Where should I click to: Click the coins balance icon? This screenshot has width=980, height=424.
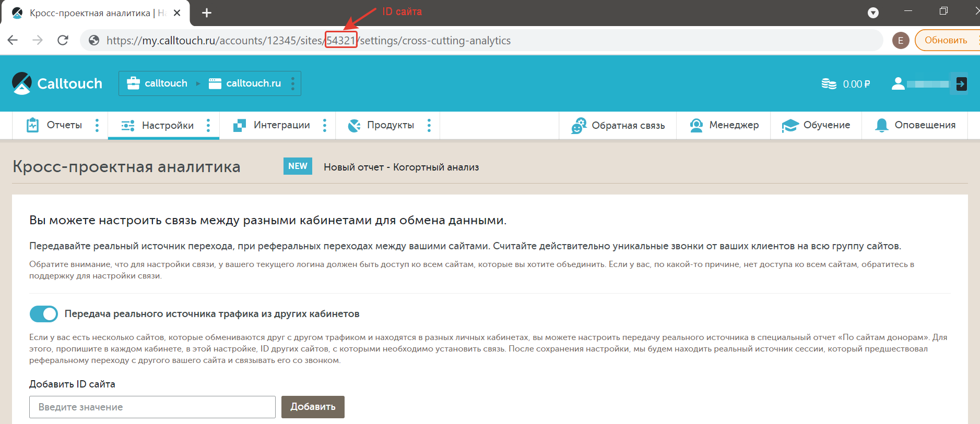(x=829, y=84)
